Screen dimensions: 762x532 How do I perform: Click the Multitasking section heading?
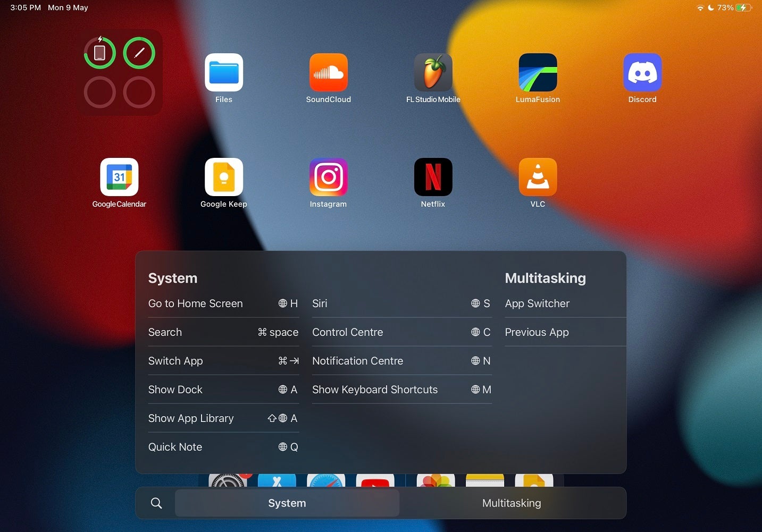545,278
